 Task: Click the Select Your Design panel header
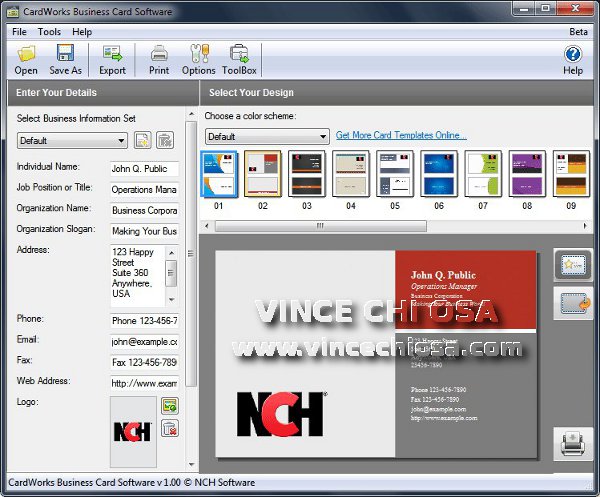pos(397,93)
